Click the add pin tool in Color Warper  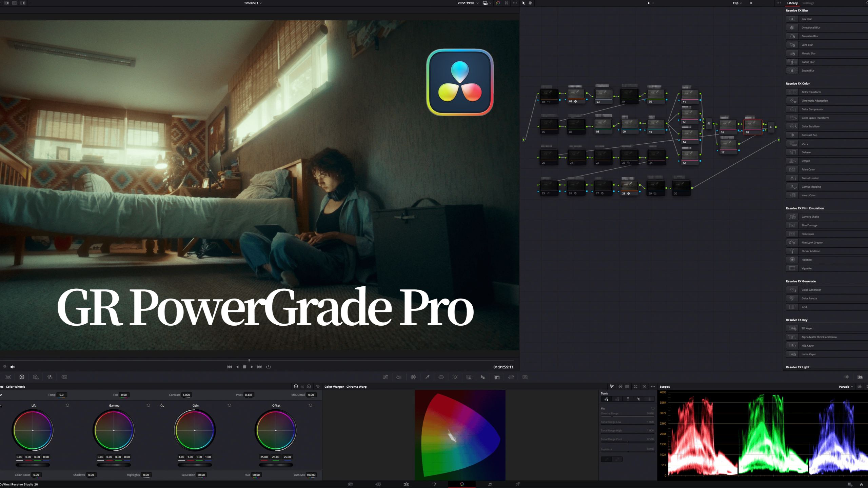pos(606,399)
